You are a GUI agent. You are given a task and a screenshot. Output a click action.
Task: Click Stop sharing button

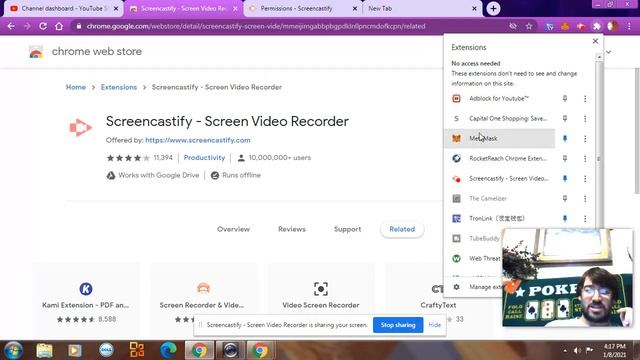pos(398,325)
